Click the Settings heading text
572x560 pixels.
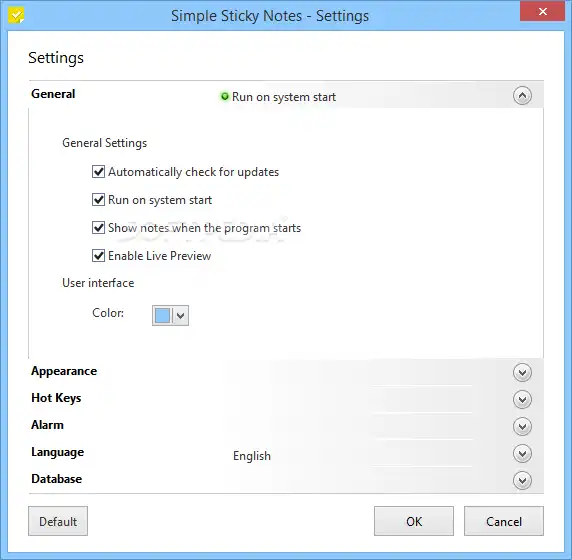point(56,58)
